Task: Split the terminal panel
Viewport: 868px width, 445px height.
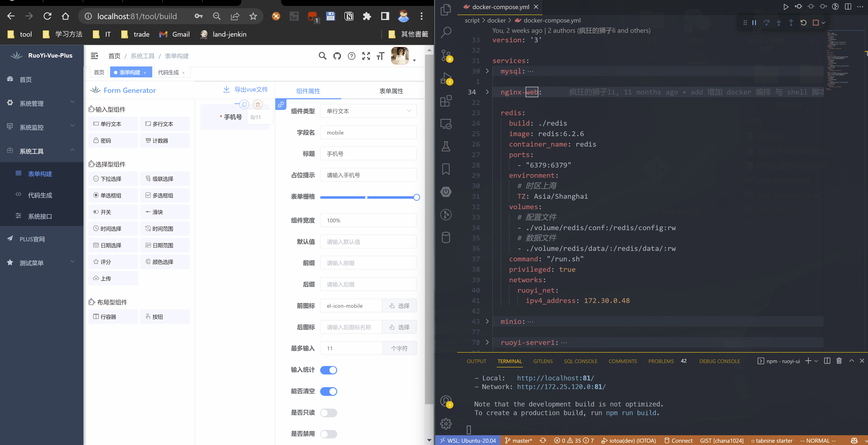Action: [827, 361]
